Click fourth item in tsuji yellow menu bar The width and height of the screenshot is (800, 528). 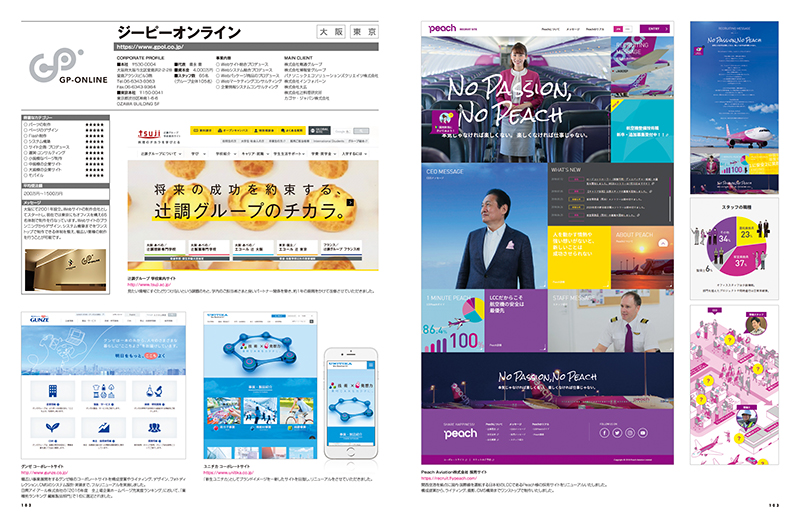click(x=291, y=131)
